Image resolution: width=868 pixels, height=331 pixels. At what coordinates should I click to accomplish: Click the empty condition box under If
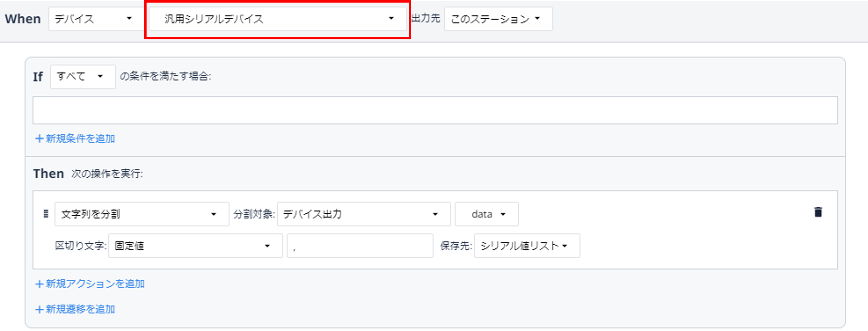coord(435,110)
